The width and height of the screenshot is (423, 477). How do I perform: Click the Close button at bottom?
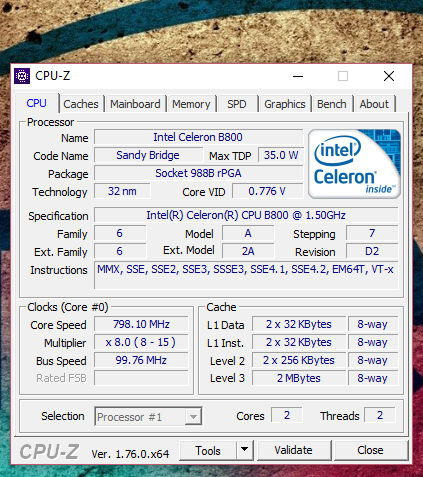[371, 451]
